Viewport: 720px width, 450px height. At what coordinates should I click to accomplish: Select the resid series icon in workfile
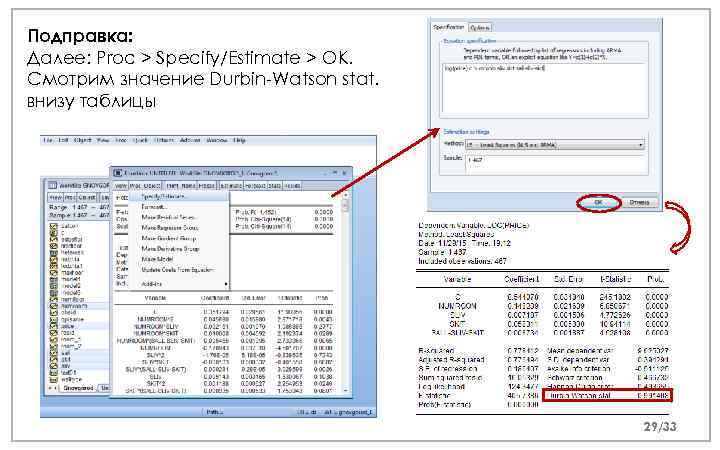(x=53, y=332)
